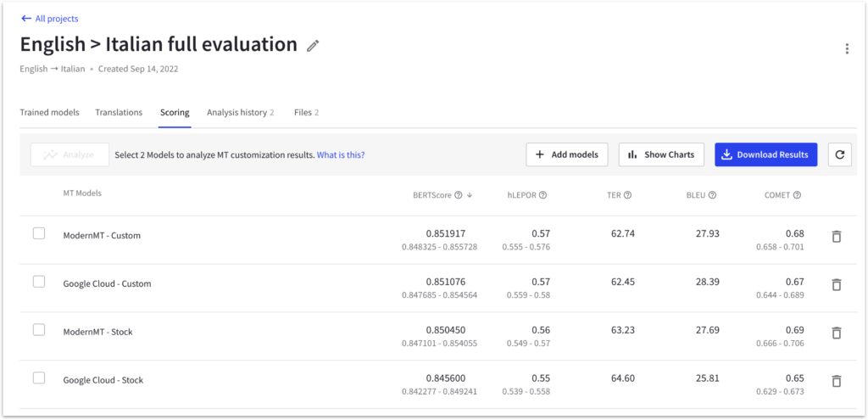The height and width of the screenshot is (420, 868).
Task: Select the ModernMT - Custom checkbox
Action: click(39, 234)
